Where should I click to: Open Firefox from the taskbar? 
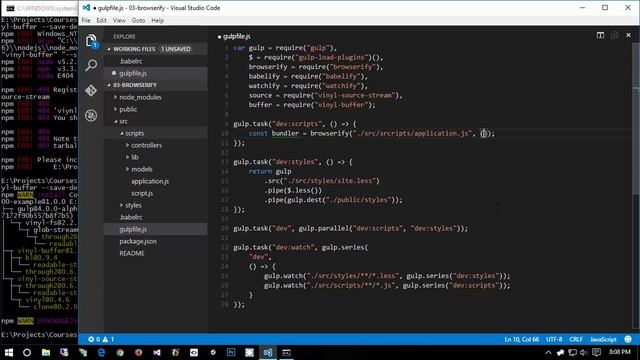(x=138, y=352)
